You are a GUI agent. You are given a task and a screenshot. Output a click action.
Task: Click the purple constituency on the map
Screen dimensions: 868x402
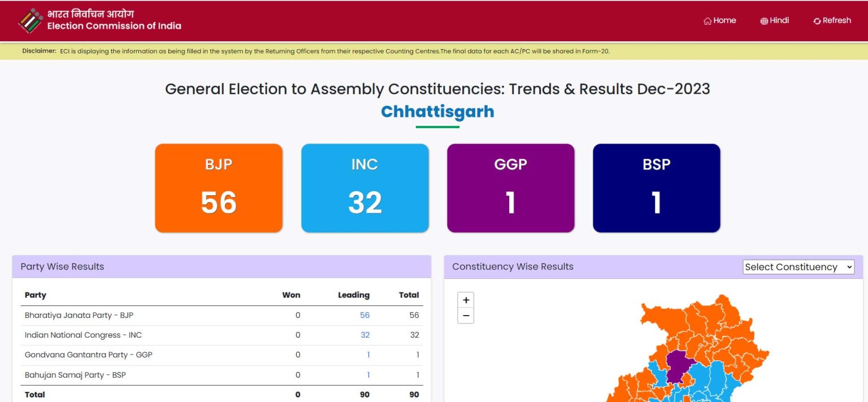680,365
